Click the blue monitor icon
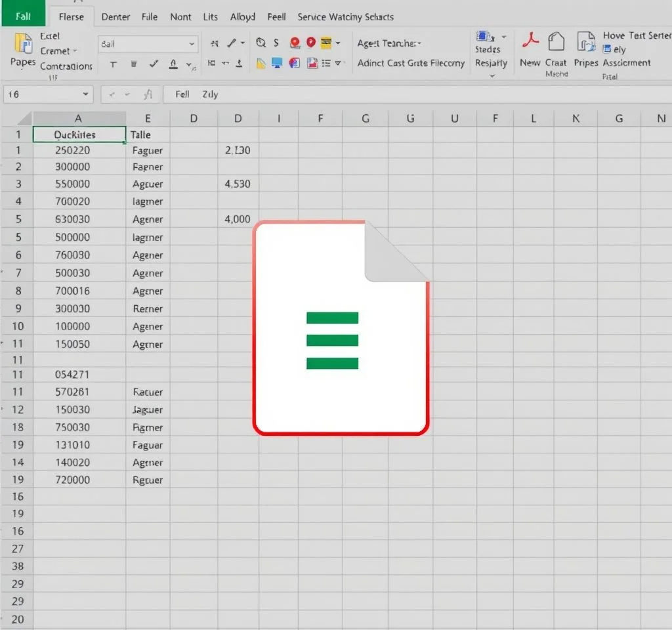The width and height of the screenshot is (672, 630). pos(277,63)
